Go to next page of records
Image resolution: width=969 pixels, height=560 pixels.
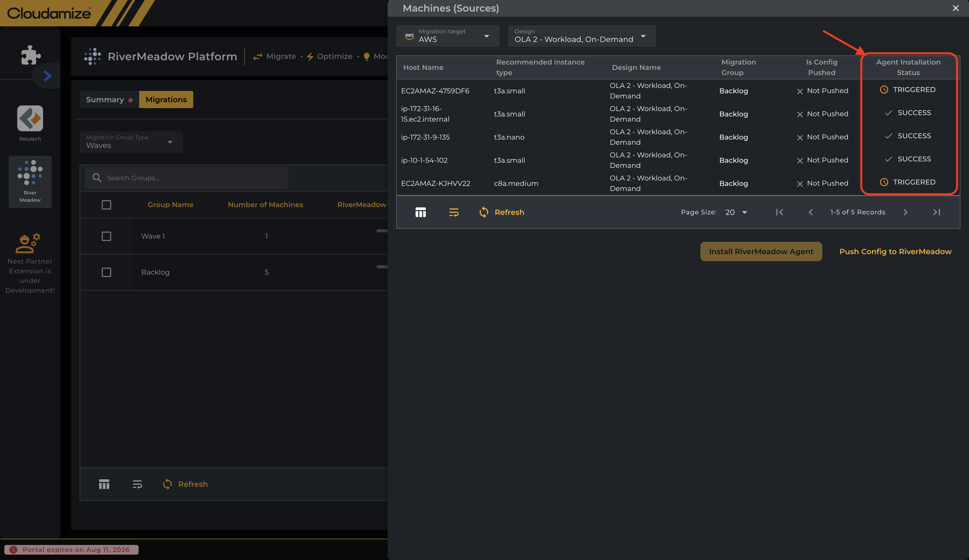click(x=905, y=212)
